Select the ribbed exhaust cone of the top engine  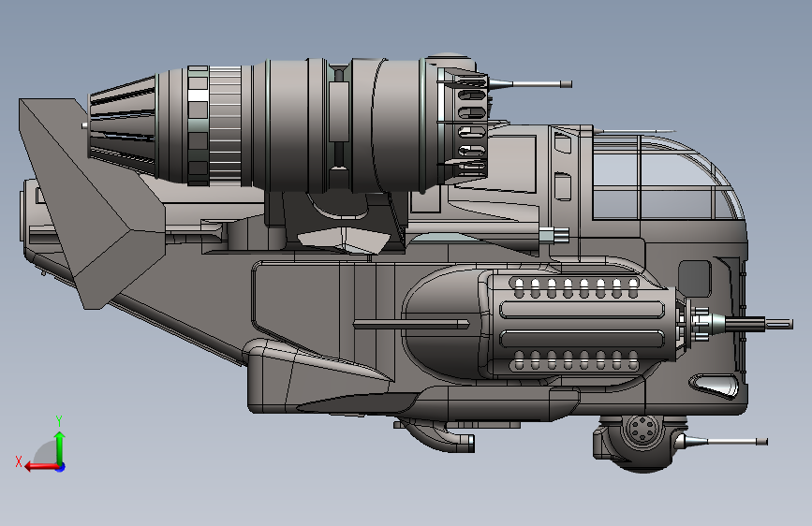[122, 125]
